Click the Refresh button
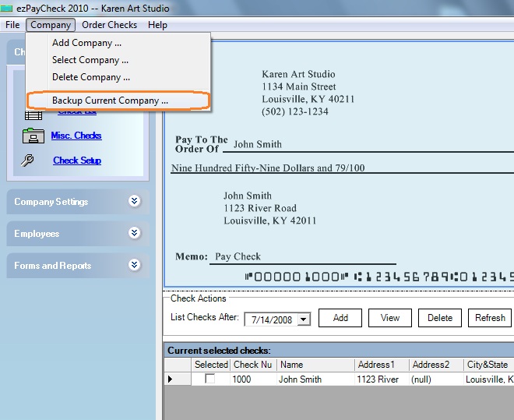514x420 pixels. 490,318
